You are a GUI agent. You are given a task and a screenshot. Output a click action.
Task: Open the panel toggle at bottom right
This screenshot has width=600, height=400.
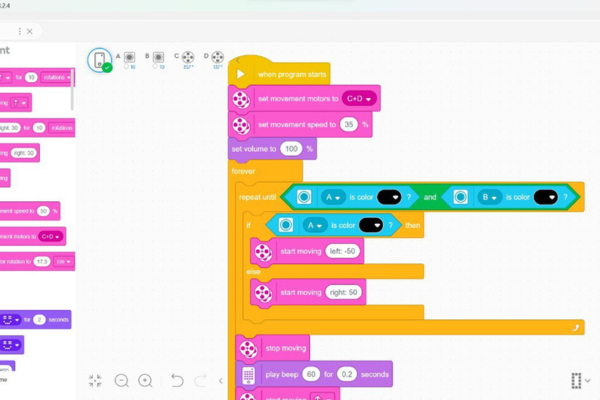pyautogui.click(x=580, y=380)
